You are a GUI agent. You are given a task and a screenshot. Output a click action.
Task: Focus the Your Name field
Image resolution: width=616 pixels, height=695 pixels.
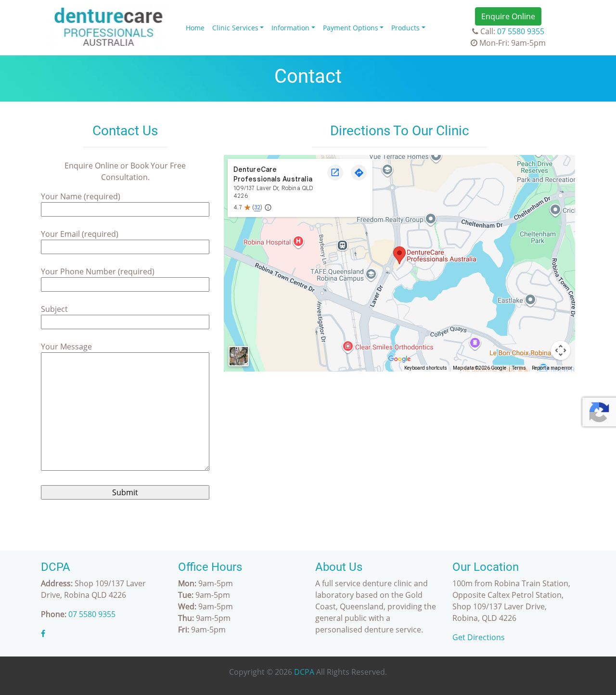pyautogui.click(x=125, y=209)
